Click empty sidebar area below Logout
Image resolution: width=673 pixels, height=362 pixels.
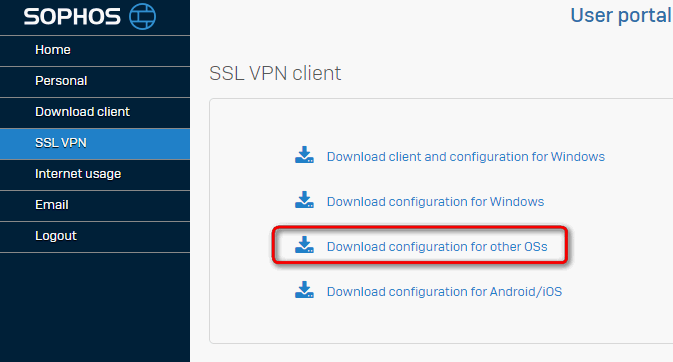[95, 307]
